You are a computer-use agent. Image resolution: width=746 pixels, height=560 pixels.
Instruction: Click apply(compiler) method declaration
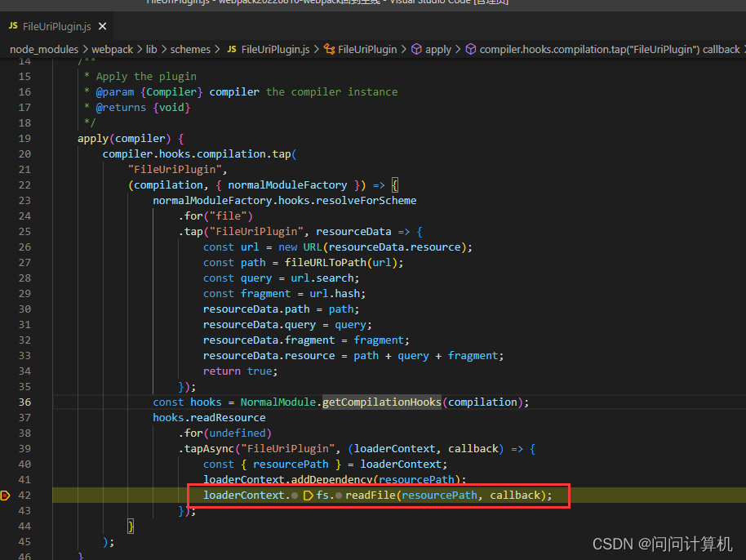coord(124,139)
